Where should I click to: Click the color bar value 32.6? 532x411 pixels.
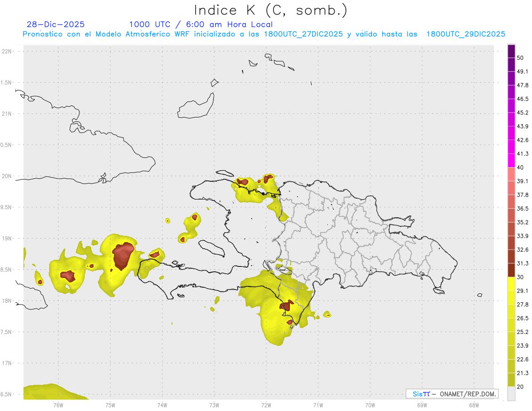coord(523,250)
